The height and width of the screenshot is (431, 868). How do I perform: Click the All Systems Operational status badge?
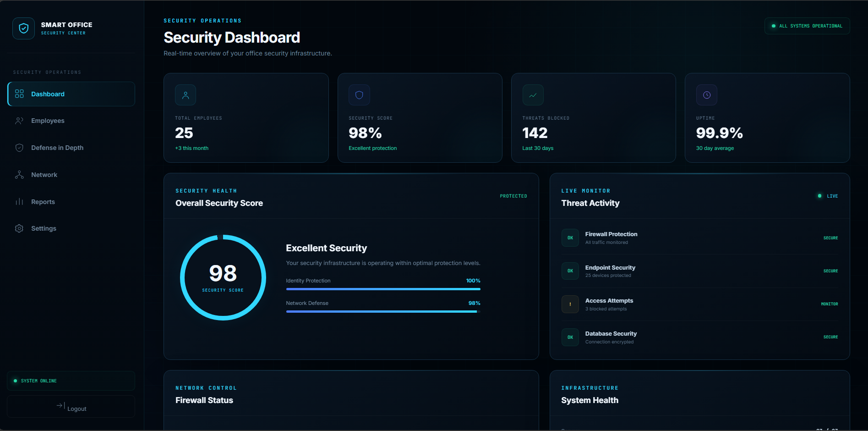pos(807,26)
